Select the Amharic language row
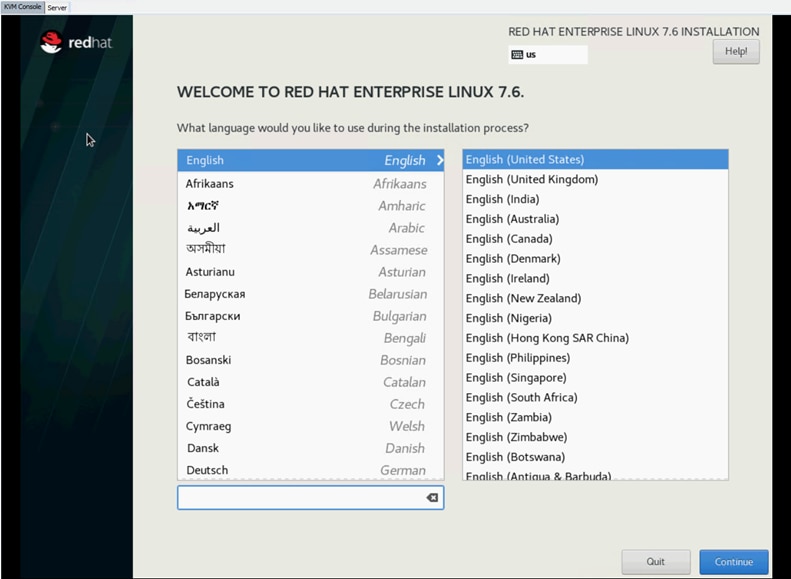The image size is (791, 579). pyautogui.click(x=311, y=206)
